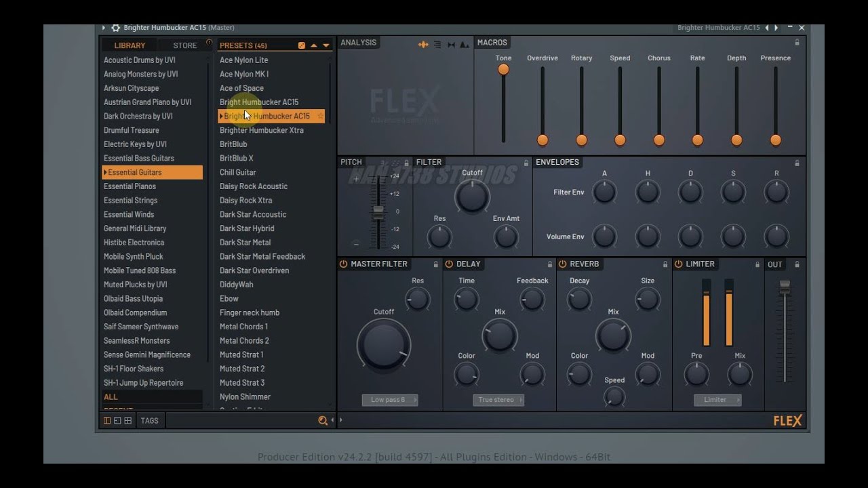868x488 pixels.
Task: Toggle the Macros panel lock
Action: (797, 42)
